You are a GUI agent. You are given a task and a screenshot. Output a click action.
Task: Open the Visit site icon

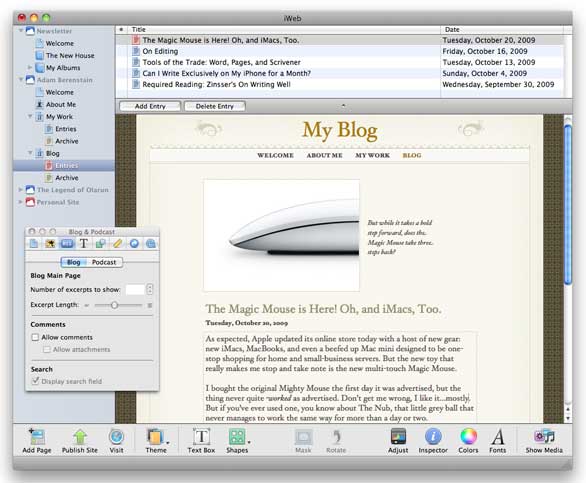point(116,437)
